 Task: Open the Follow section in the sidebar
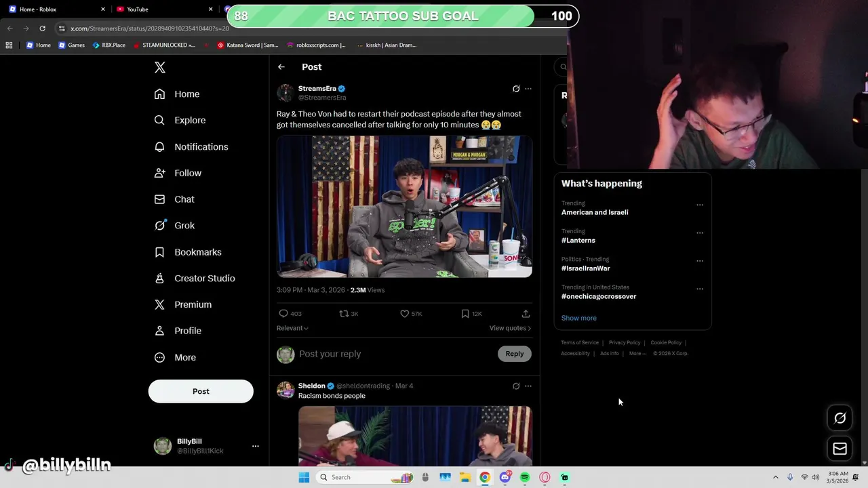point(178,173)
